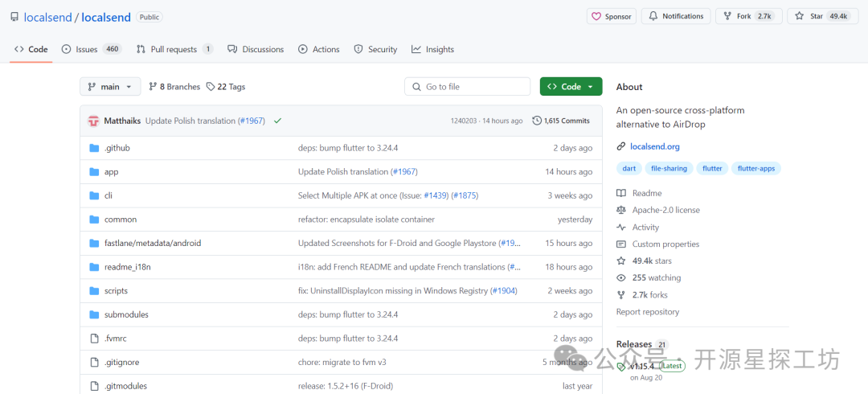
Task: Click the cli folder icon
Action: tap(94, 195)
